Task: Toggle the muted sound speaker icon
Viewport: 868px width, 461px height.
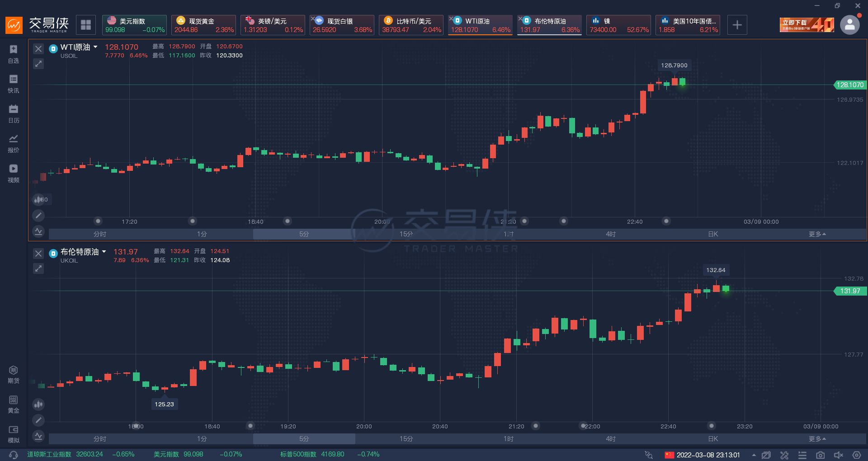Action: click(x=838, y=455)
